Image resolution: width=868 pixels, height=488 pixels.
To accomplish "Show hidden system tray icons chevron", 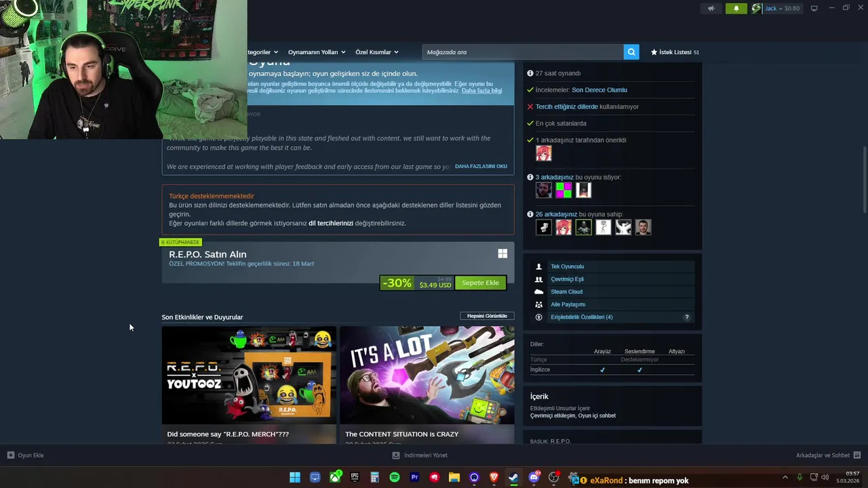I will pyautogui.click(x=785, y=477).
